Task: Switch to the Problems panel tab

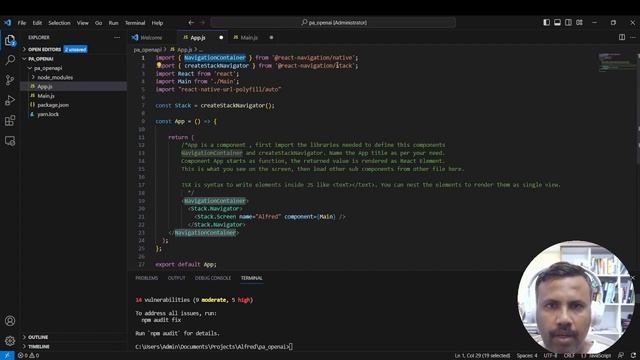Action: pos(147,278)
